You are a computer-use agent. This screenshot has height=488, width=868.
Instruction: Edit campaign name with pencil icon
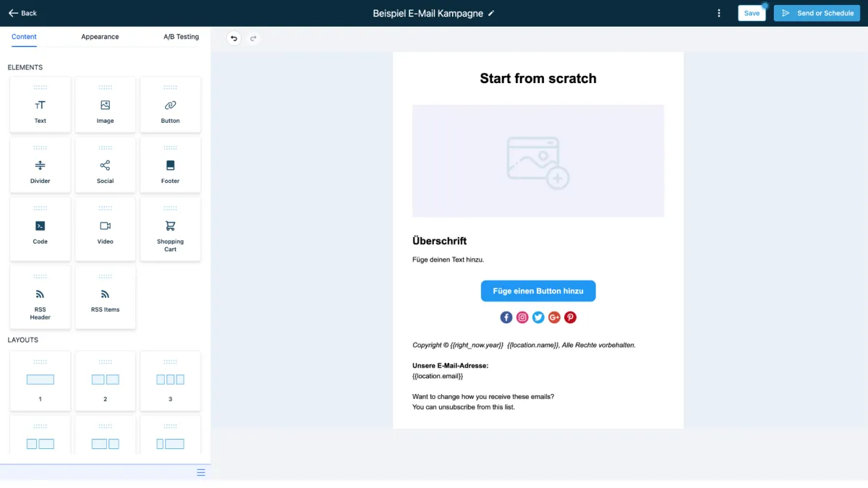coord(492,13)
